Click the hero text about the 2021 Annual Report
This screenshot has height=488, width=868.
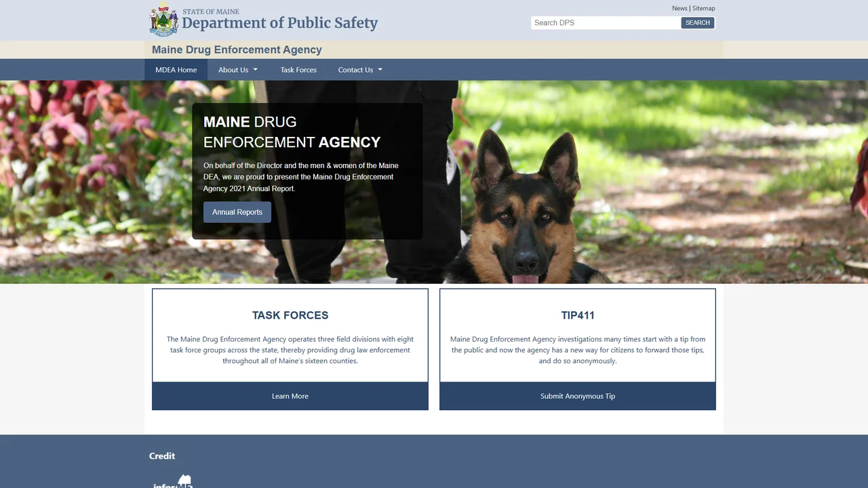point(301,177)
